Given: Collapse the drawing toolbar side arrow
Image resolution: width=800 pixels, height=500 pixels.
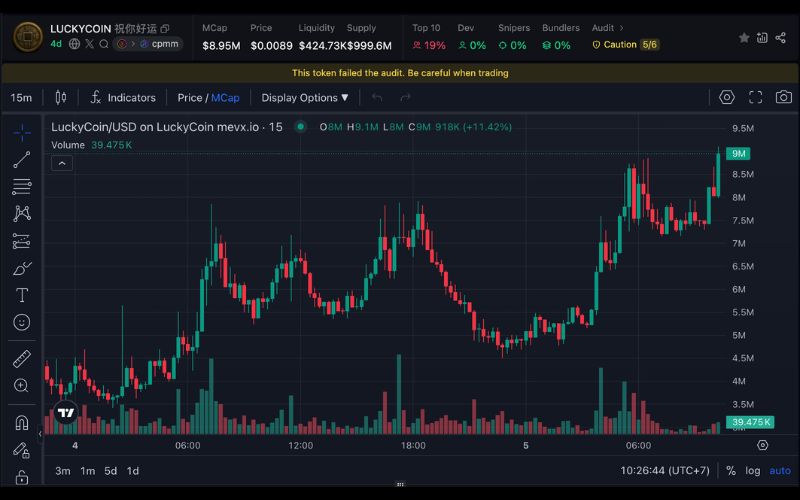Looking at the screenshot, I should click(40, 434).
